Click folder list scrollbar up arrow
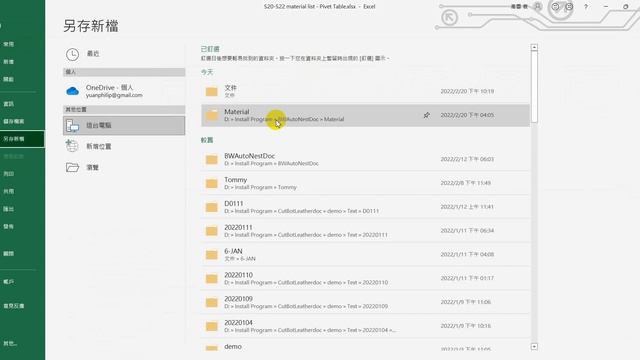Screen dimensions: 640x360 click(534, 47)
